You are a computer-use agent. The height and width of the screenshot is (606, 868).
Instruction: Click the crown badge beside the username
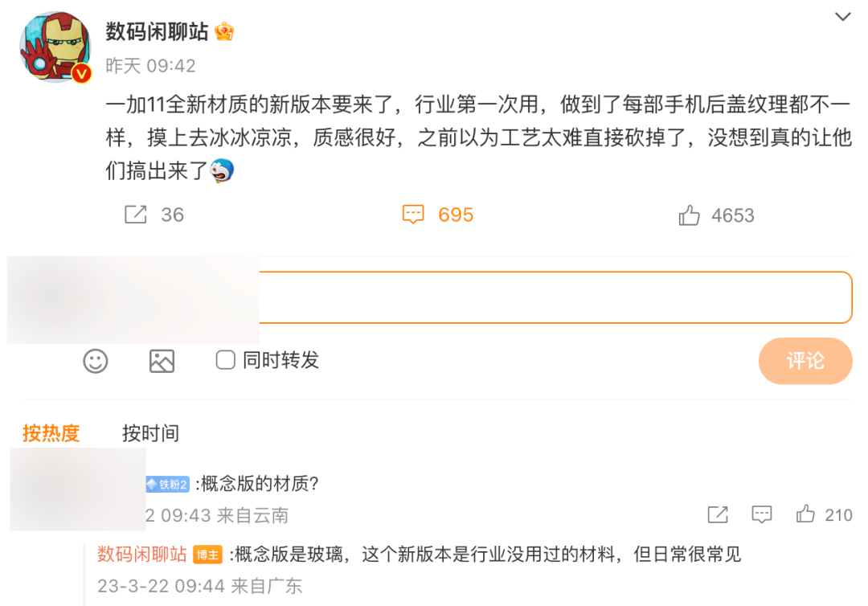[x=224, y=31]
